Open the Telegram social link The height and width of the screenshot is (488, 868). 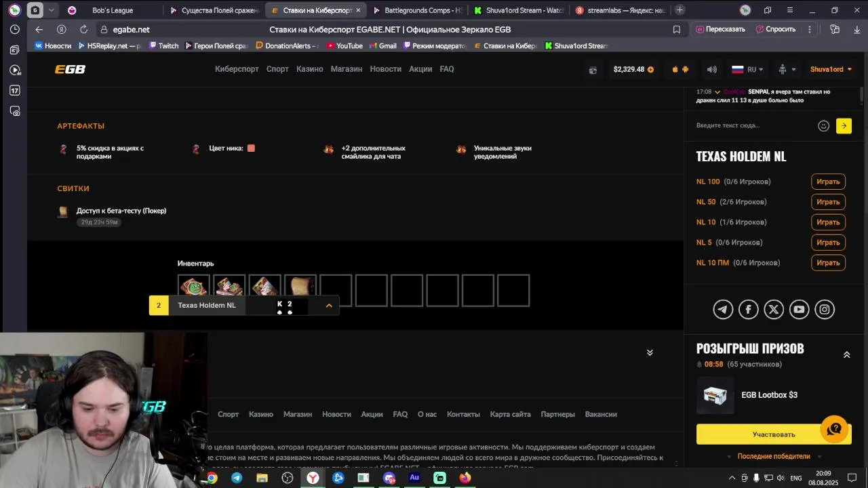click(723, 310)
